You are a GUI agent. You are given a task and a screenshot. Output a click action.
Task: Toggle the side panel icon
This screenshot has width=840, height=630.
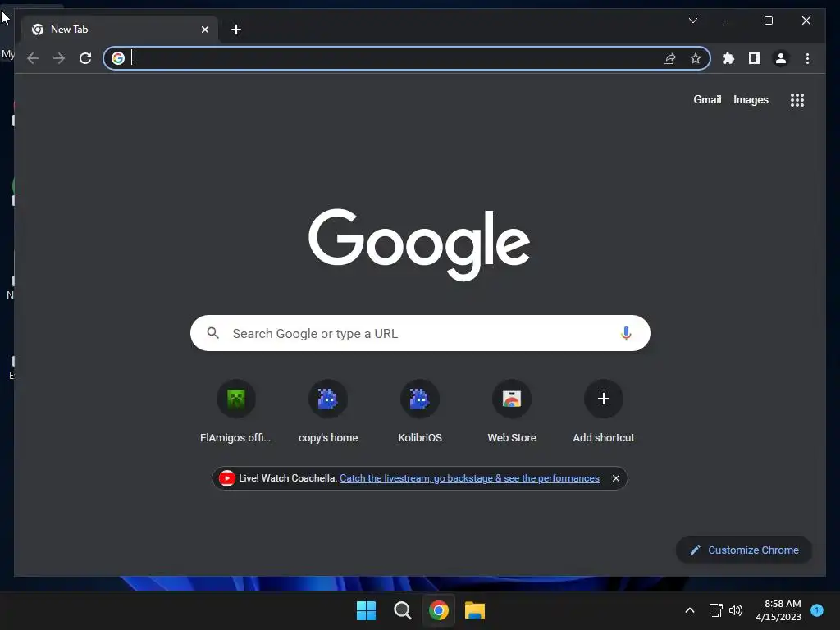[x=755, y=58]
